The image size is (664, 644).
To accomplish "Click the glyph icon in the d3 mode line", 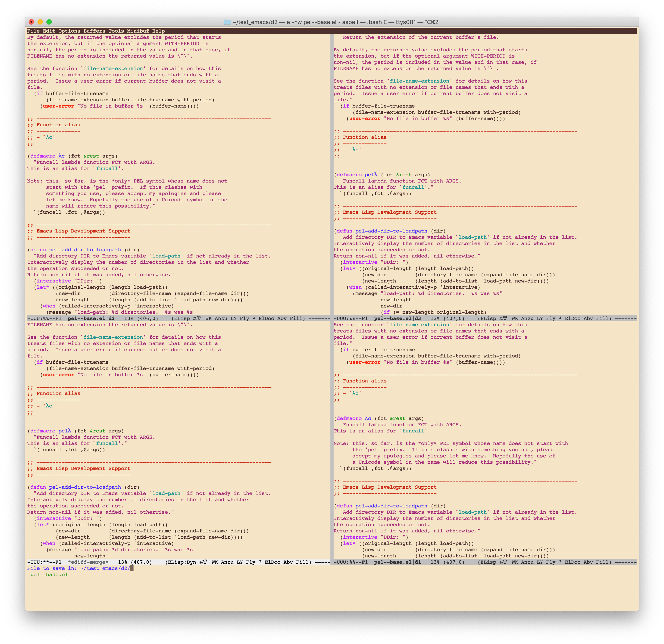I will [x=503, y=318].
